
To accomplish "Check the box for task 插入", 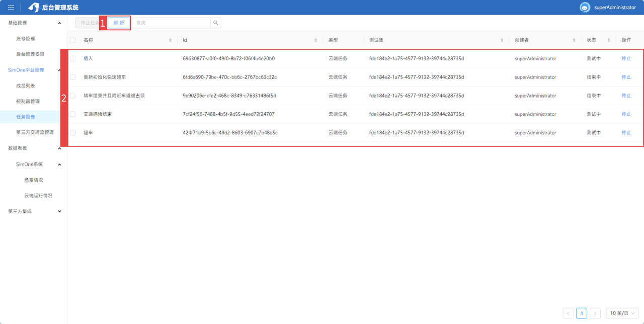I will (73, 59).
